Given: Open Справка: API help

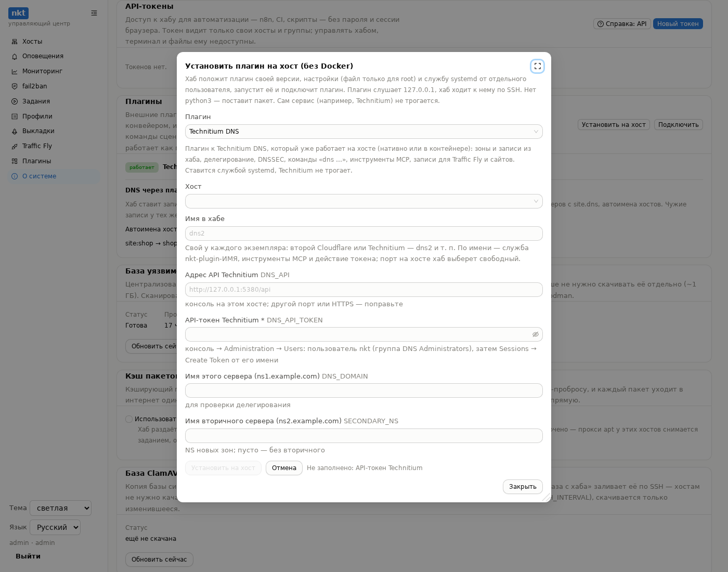Looking at the screenshot, I should [622, 24].
